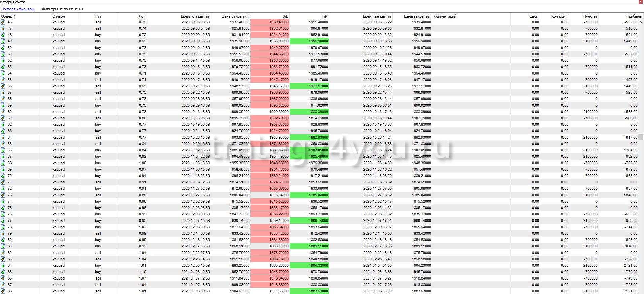Click the order icon for order 46

(x=3, y=22)
